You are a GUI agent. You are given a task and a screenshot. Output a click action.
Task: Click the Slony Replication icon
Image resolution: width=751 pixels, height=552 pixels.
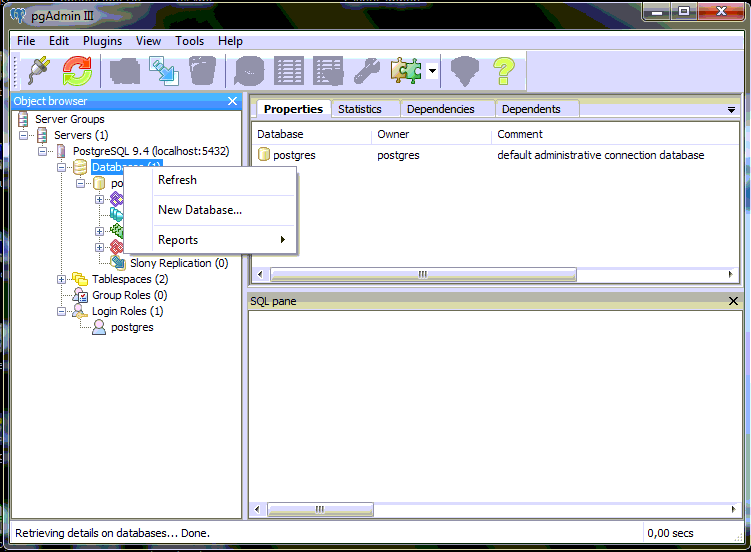tap(118, 262)
